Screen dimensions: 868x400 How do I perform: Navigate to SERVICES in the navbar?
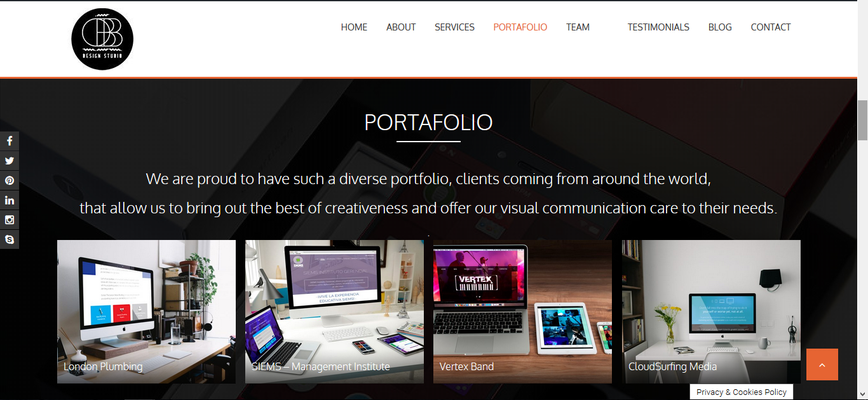(x=454, y=27)
